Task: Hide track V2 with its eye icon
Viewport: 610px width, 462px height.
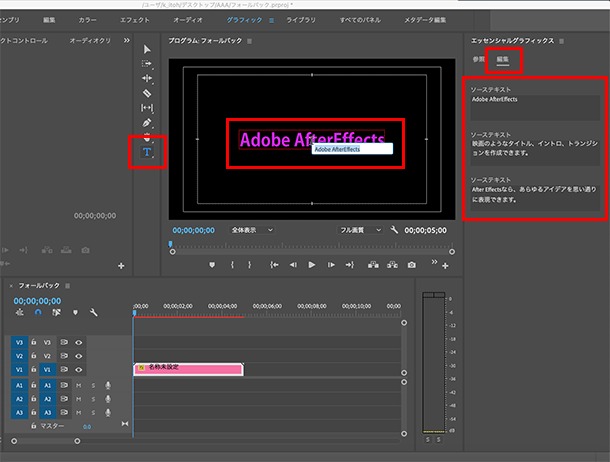Action: click(79, 356)
